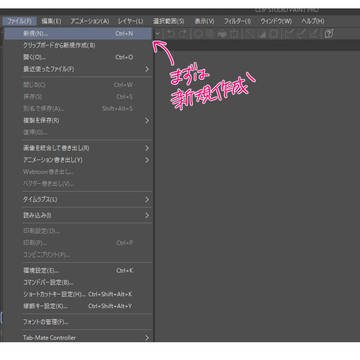Expand 複製を保存 submenu
Screen dimensions: 360x360
(x=78, y=121)
